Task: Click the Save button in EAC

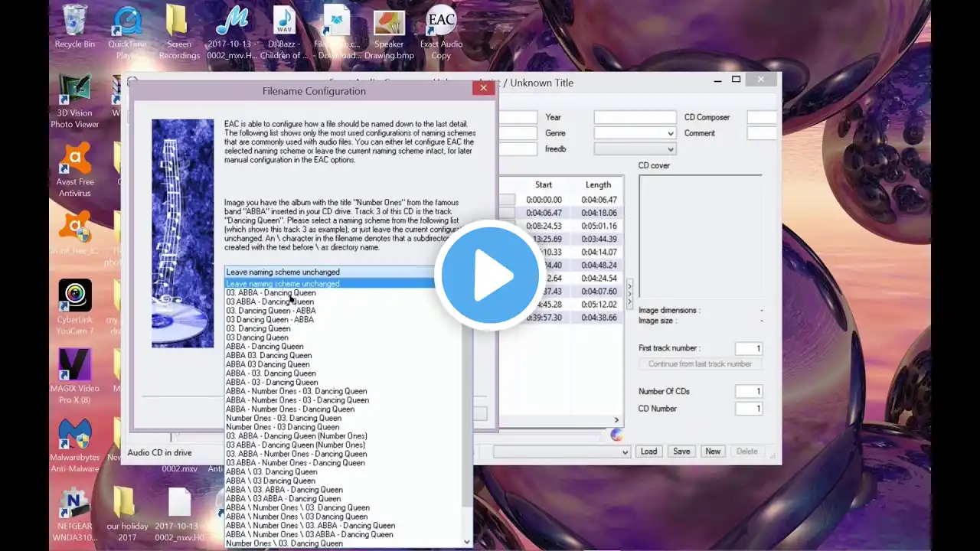Action: point(681,452)
